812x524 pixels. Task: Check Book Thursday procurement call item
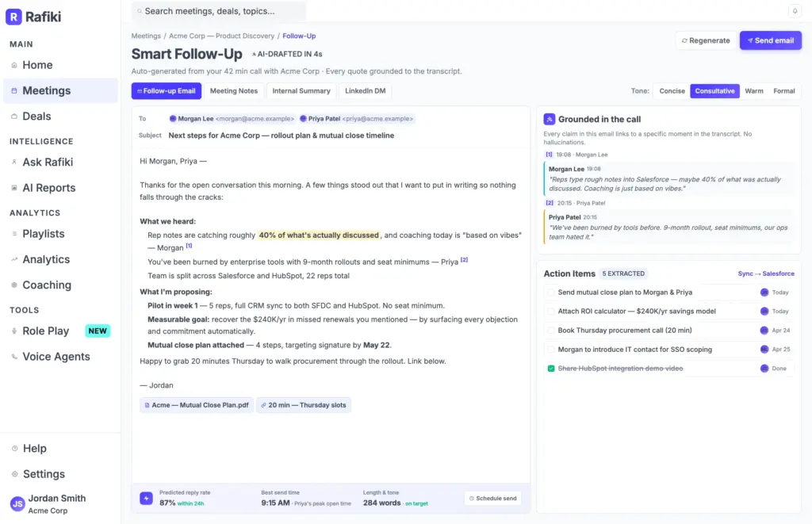(x=551, y=331)
